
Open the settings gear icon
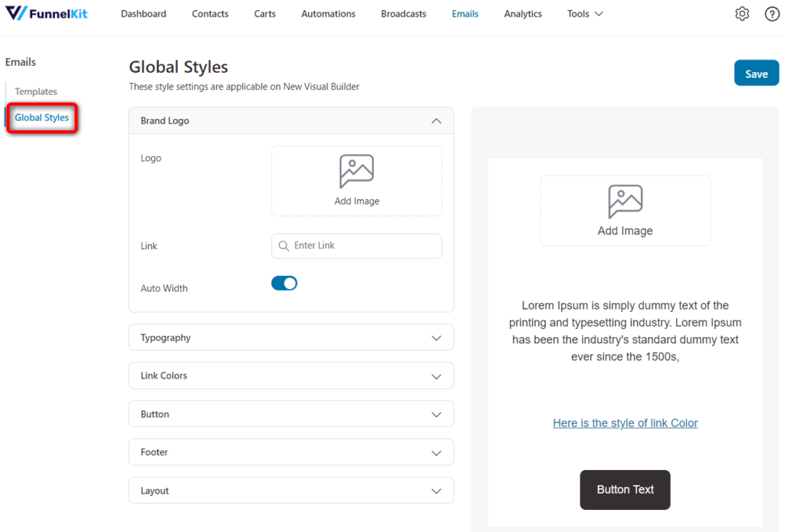pyautogui.click(x=742, y=14)
